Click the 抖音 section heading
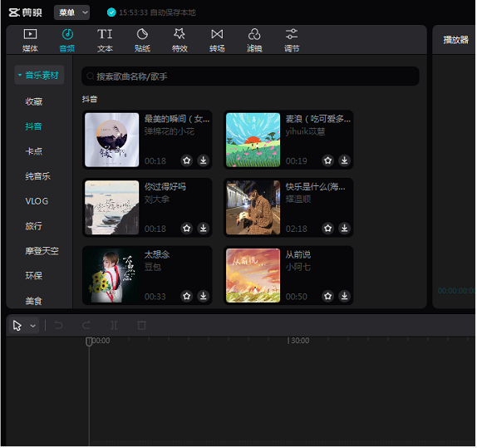The height and width of the screenshot is (448, 477). 90,99
